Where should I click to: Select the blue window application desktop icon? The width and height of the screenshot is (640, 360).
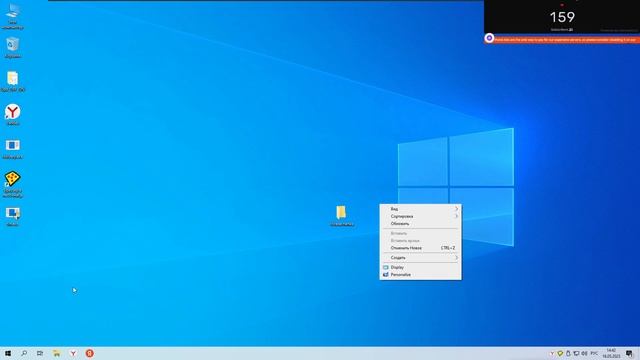(13, 148)
